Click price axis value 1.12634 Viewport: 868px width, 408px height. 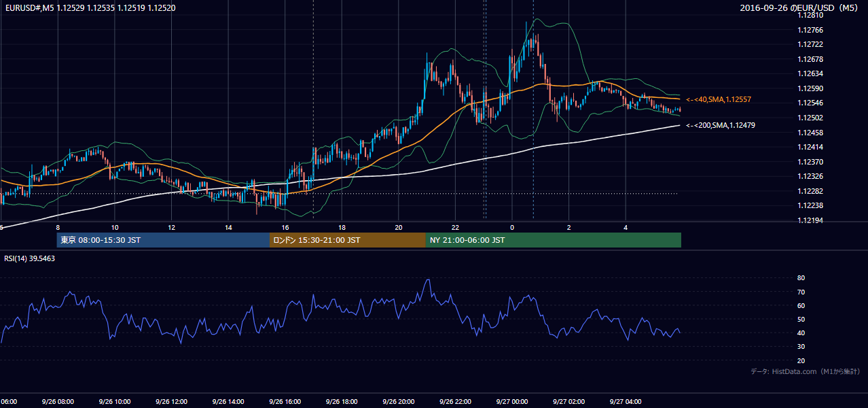click(812, 73)
